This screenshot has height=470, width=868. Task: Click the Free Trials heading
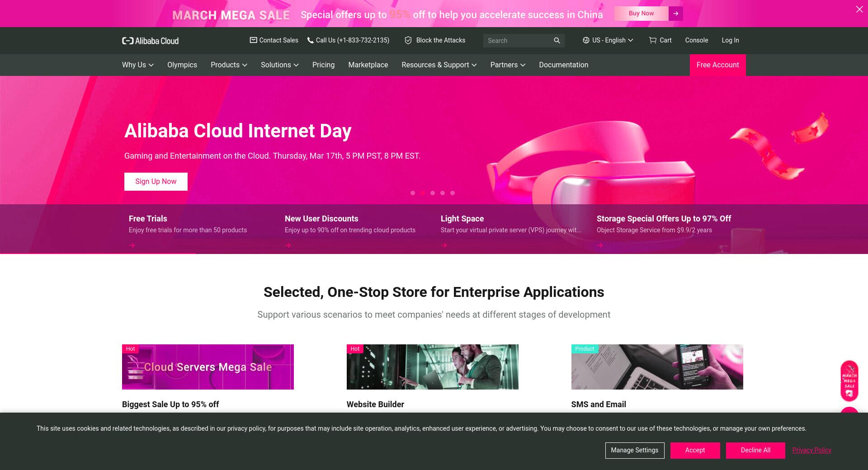[x=148, y=219]
